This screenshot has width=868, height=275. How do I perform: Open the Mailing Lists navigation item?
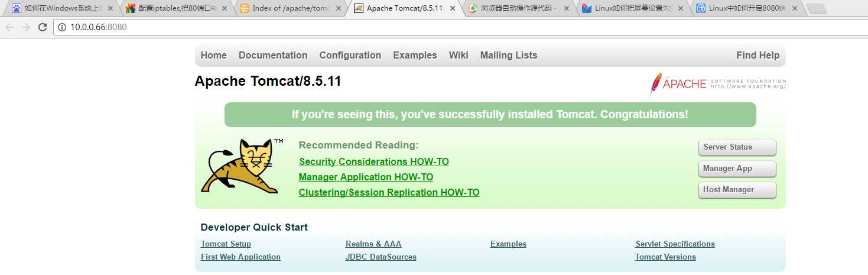tap(509, 55)
